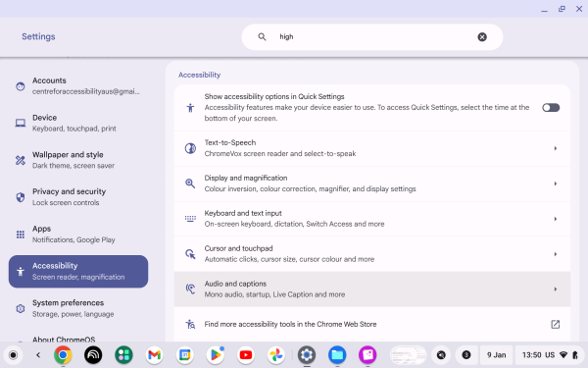
Task: Open the calendar date 9 Jan
Action: click(496, 355)
